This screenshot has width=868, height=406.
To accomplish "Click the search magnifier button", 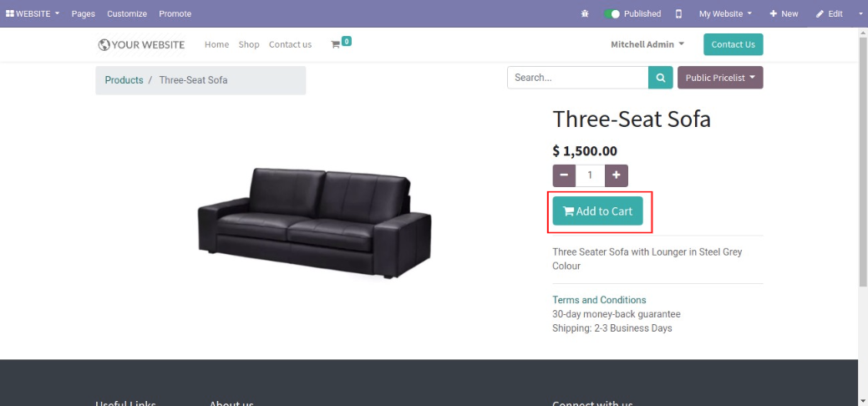I will tap(661, 78).
